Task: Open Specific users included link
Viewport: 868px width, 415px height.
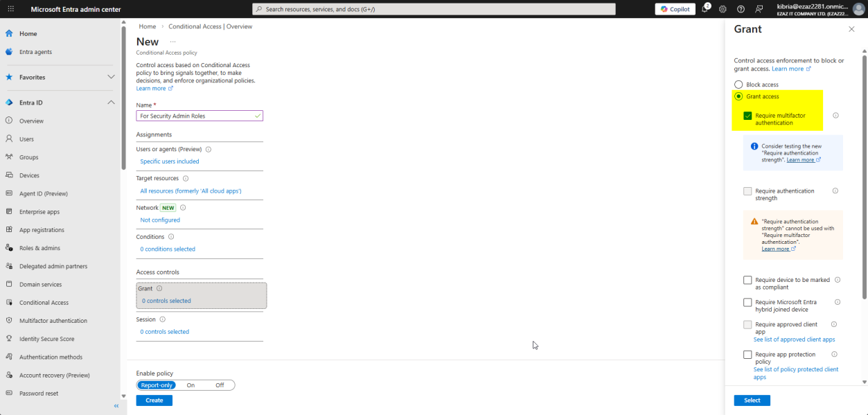Action: click(x=169, y=161)
